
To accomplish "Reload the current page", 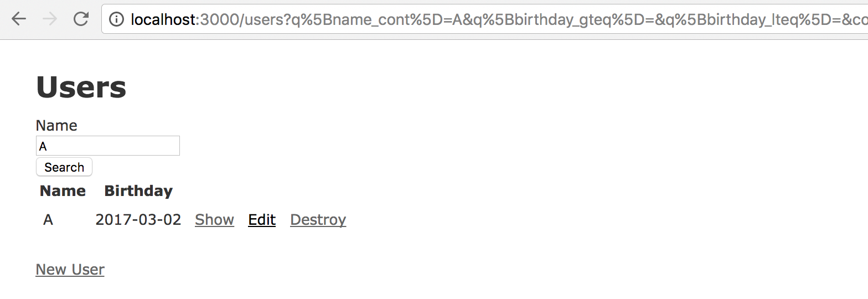I will tap(81, 19).
